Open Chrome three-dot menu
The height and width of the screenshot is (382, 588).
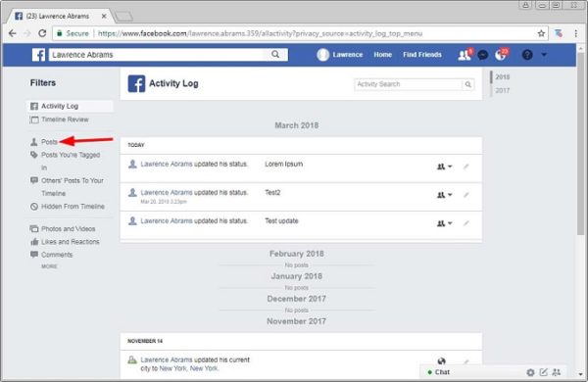(576, 33)
